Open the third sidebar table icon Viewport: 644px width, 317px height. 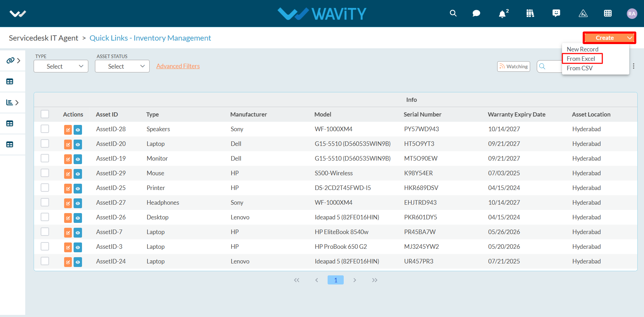10,124
